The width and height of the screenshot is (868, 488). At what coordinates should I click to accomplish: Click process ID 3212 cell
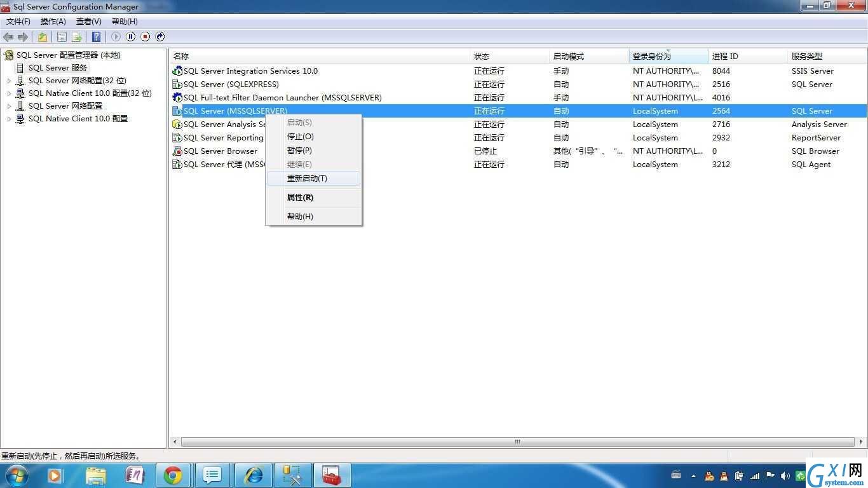pyautogui.click(x=721, y=165)
